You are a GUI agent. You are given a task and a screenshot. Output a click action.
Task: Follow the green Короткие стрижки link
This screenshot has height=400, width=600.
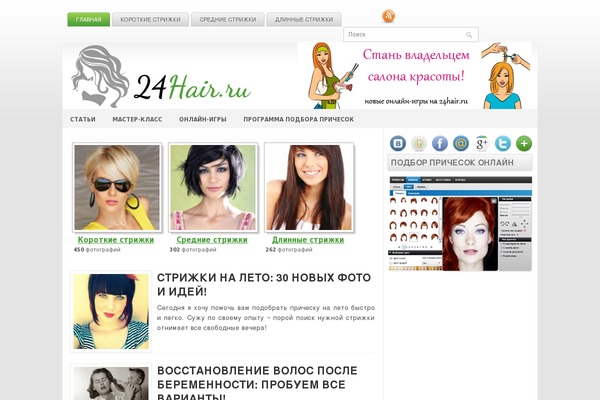click(116, 240)
